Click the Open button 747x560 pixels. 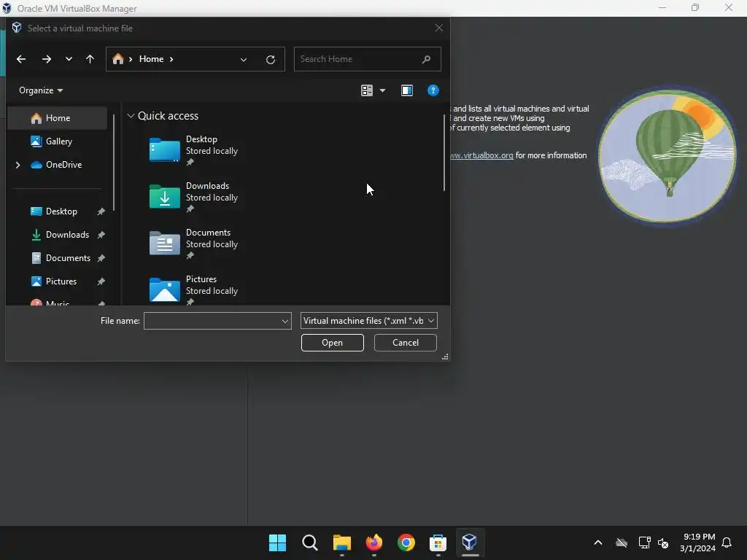[332, 343]
